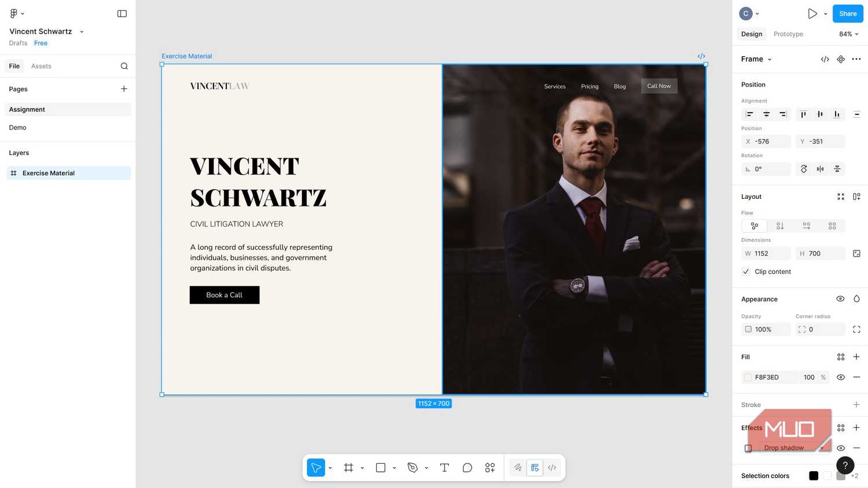Image resolution: width=868 pixels, height=488 pixels.
Task: Rotate 90 degrees icon
Action: point(804,169)
